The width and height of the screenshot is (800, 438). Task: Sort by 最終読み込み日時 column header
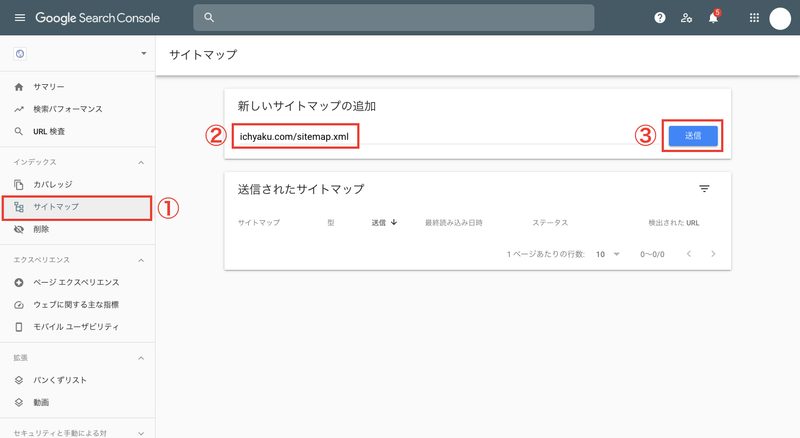point(454,223)
